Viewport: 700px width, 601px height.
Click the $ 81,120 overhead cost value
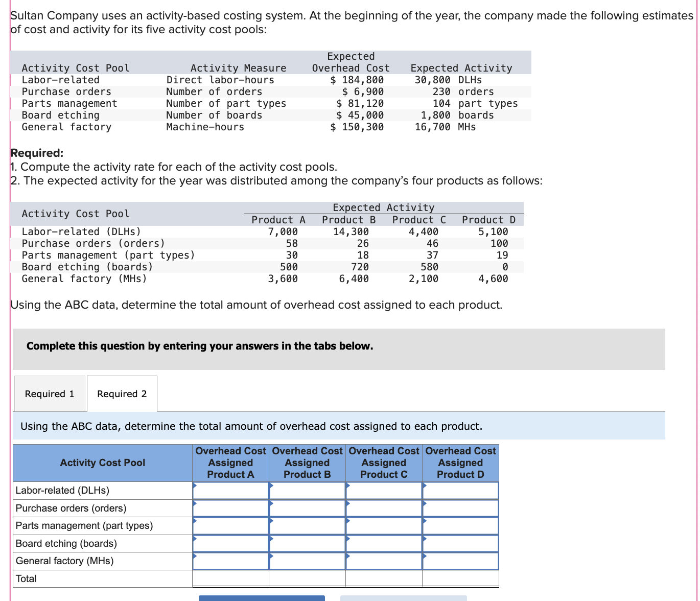pyautogui.click(x=360, y=103)
